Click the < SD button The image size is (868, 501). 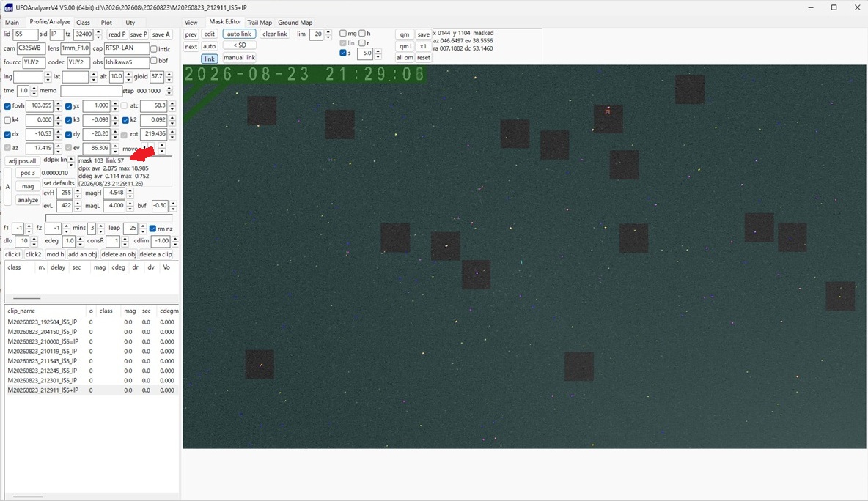click(x=239, y=45)
